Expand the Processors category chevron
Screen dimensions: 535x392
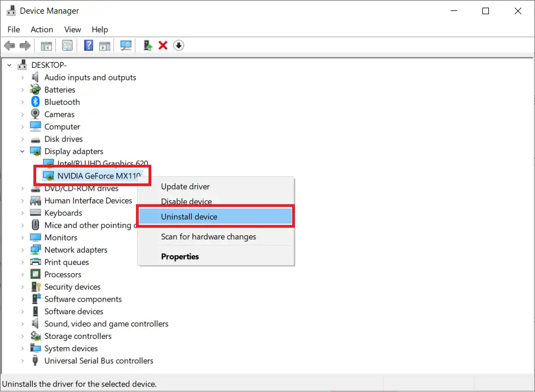[x=22, y=274]
